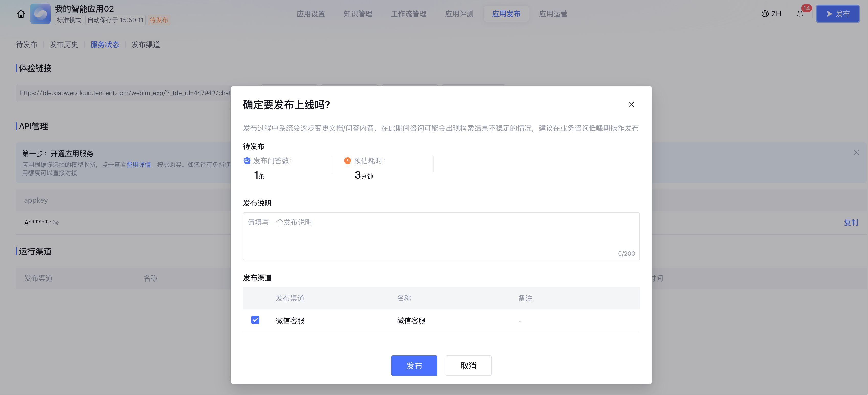Image resolution: width=868 pixels, height=395 pixels.
Task: Focus the 发布说明 text area
Action: (x=441, y=236)
